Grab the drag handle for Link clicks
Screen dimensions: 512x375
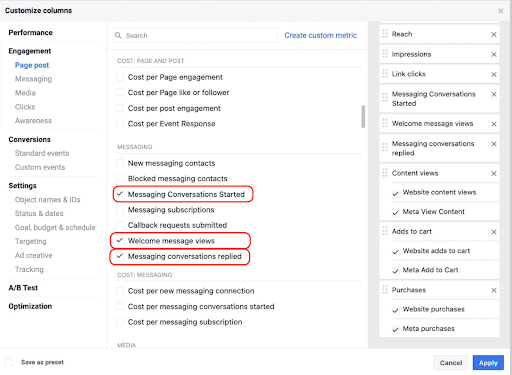point(385,74)
